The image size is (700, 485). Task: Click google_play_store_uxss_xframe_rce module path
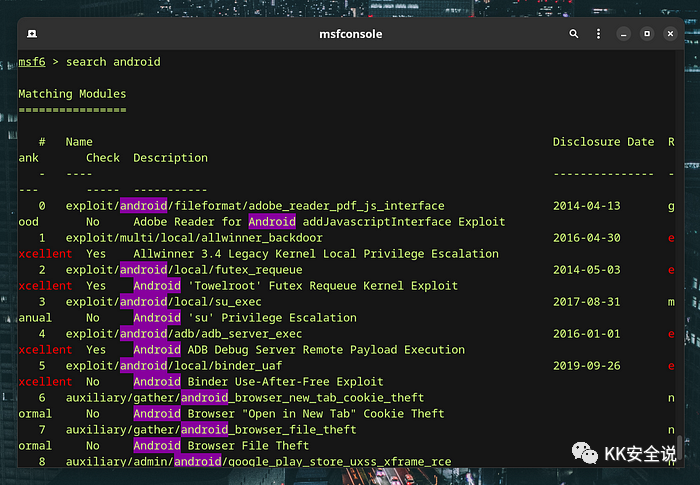[x=258, y=462]
